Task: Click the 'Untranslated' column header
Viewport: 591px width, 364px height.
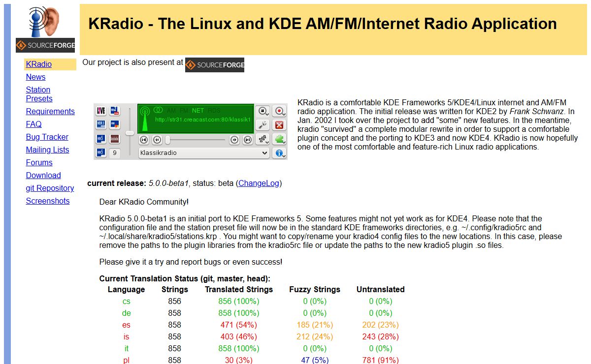Action: coord(381,290)
